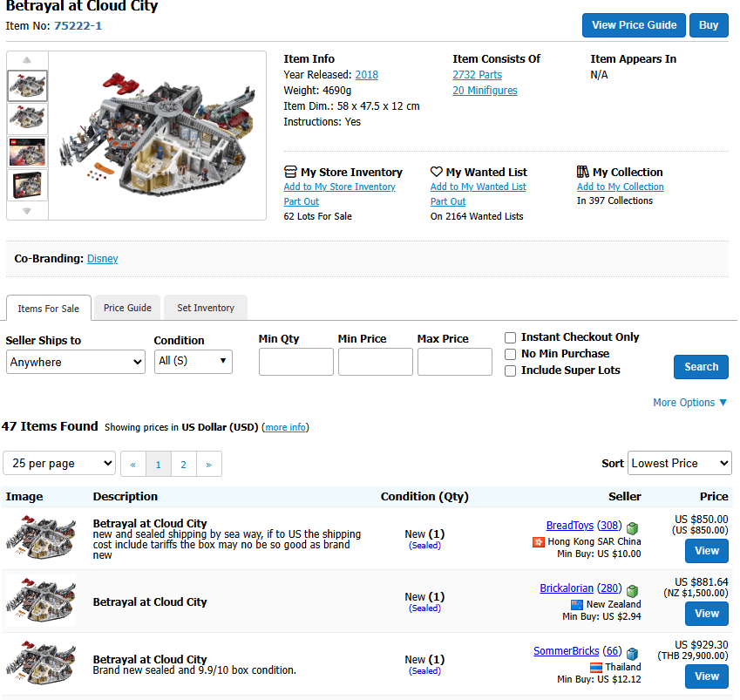Click page 1 in pagination
The width and height of the screenshot is (740, 700).
click(x=159, y=464)
